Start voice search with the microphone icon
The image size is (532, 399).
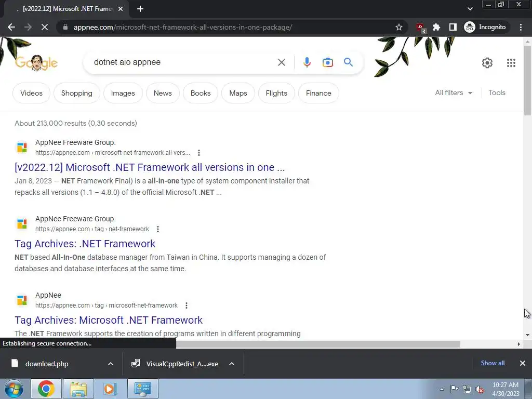click(x=307, y=62)
